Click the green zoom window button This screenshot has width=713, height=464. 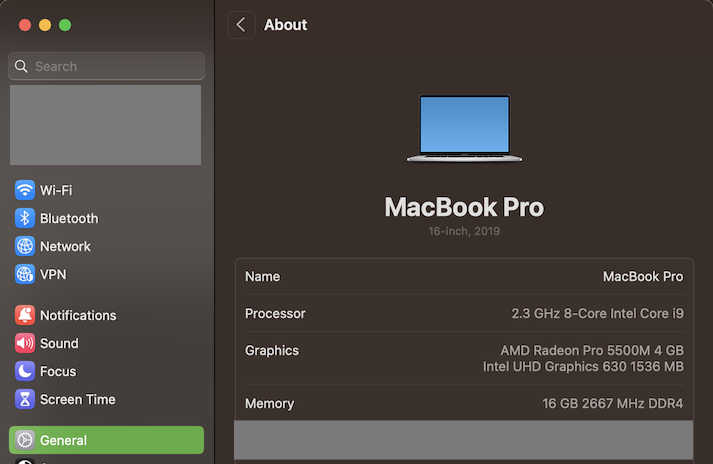click(65, 25)
